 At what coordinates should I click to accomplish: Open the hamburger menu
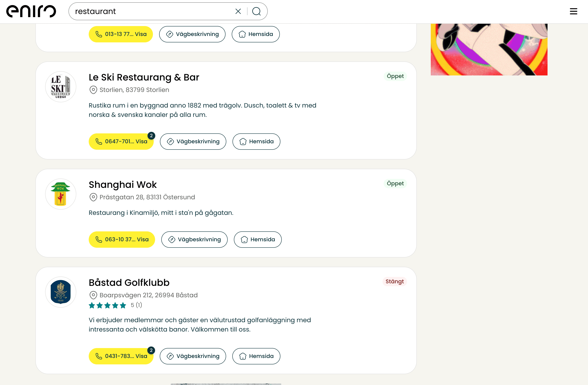(x=573, y=11)
